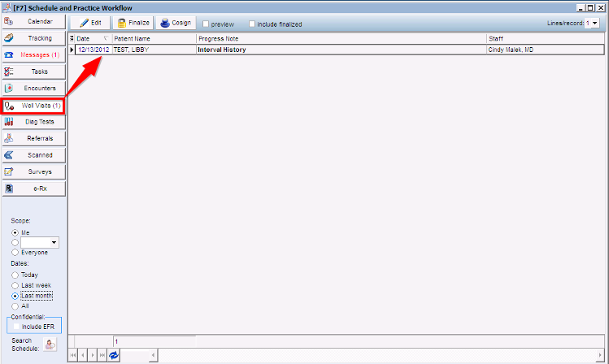Click horizontal scrollbar right arrow
The width and height of the screenshot is (609, 364).
click(x=600, y=355)
